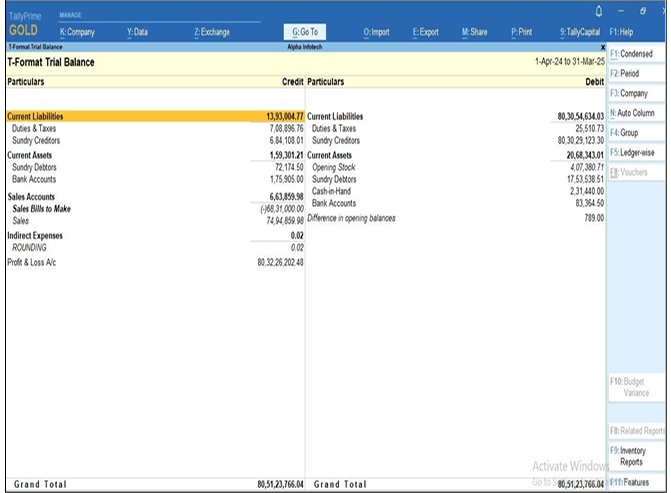The width and height of the screenshot is (671, 493).
Task: Select Current Liabilities on the debit side
Action: (x=455, y=116)
